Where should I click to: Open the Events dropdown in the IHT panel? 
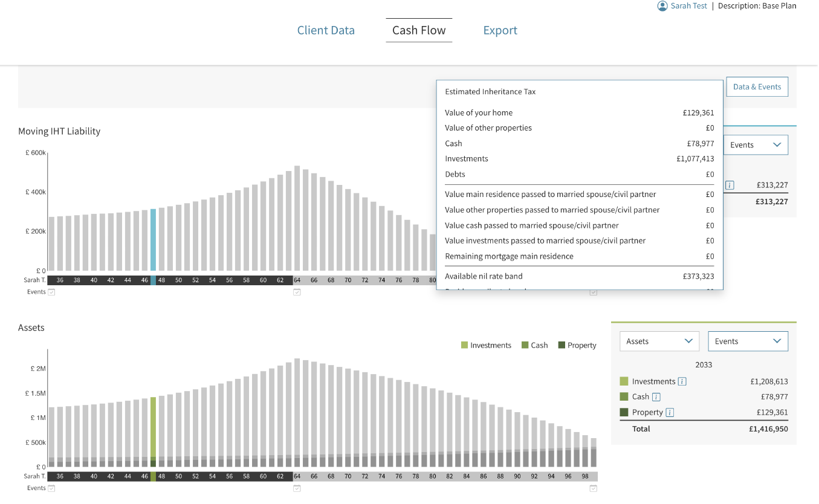756,145
